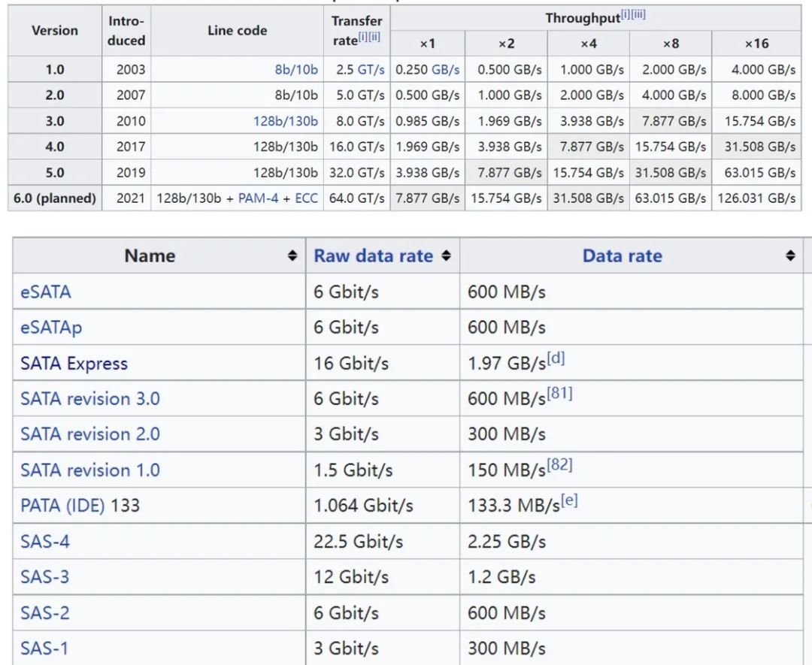Click sort arrows in Data rate column
This screenshot has width=812, height=665.
click(x=790, y=256)
